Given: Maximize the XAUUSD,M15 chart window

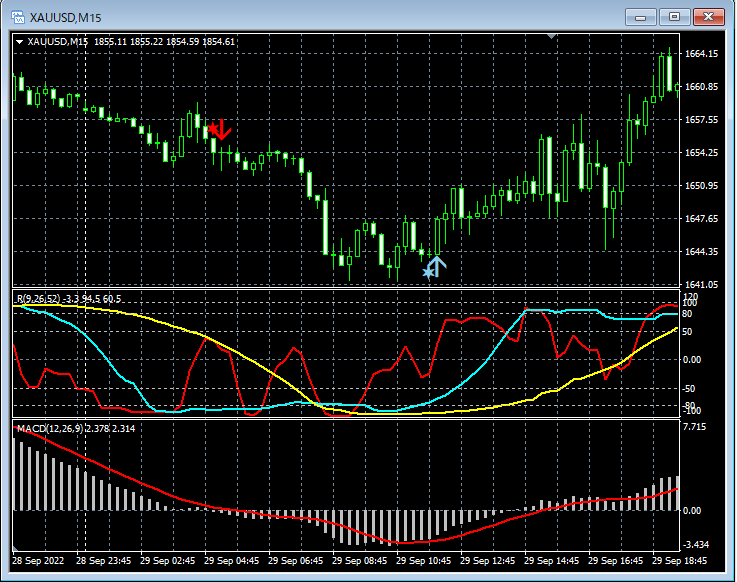Looking at the screenshot, I should click(x=674, y=17).
